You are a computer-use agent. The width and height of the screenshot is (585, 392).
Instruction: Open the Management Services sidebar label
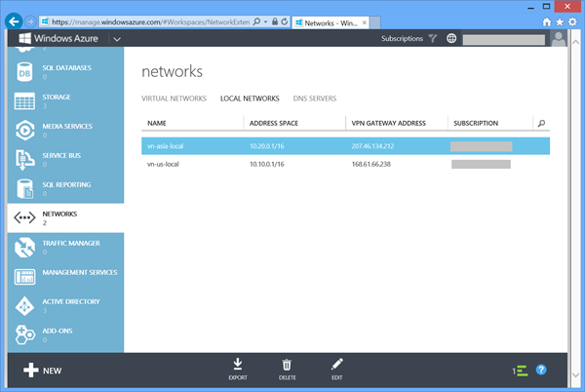click(x=80, y=273)
